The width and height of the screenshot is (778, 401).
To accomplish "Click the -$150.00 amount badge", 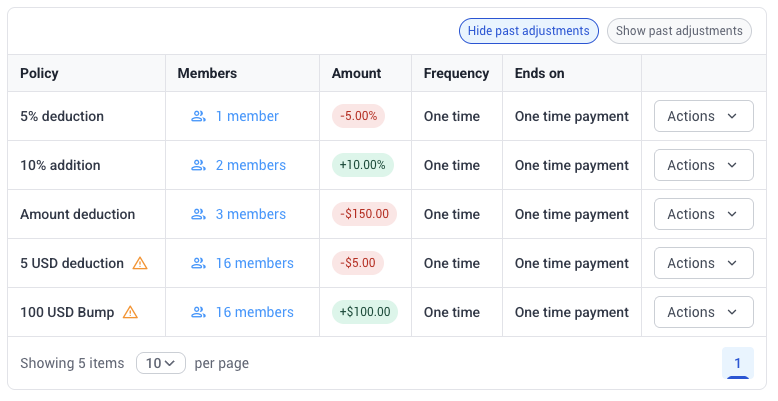I will (364, 214).
